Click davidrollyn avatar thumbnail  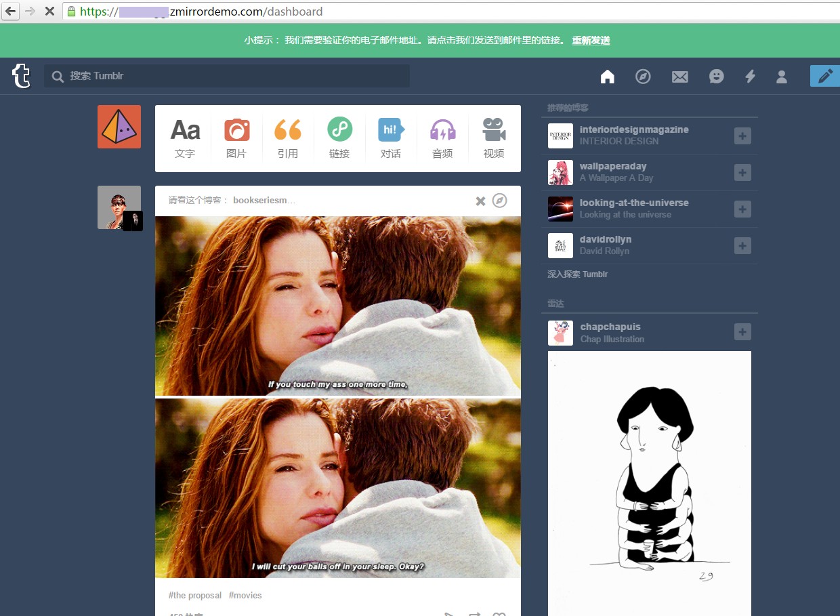click(560, 246)
